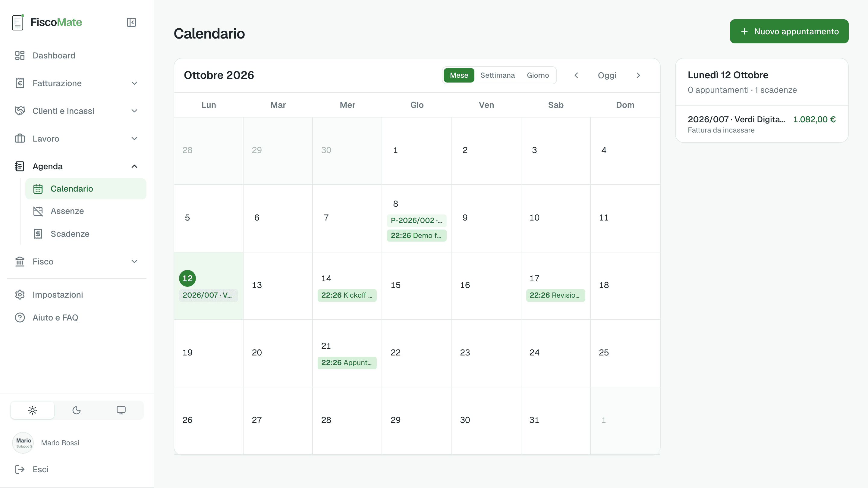
Task: Expand the Fatturazione menu chevron
Action: tap(134, 83)
